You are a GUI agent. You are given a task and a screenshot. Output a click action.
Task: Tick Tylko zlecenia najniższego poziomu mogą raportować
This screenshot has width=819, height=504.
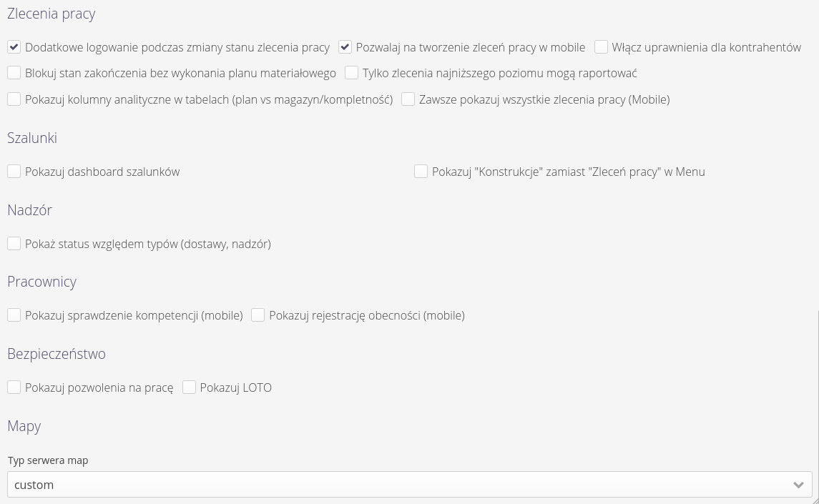(x=352, y=73)
